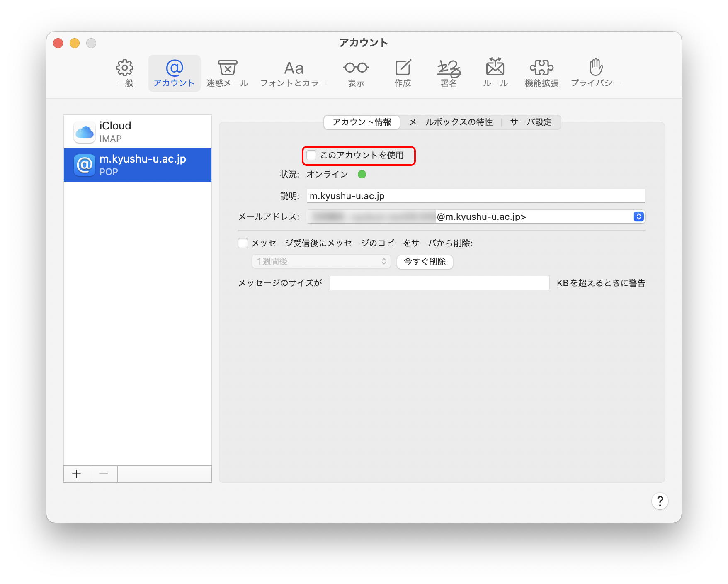Click the KBを超えるときに警告 label
Image resolution: width=728 pixels, height=584 pixels.
click(x=601, y=283)
